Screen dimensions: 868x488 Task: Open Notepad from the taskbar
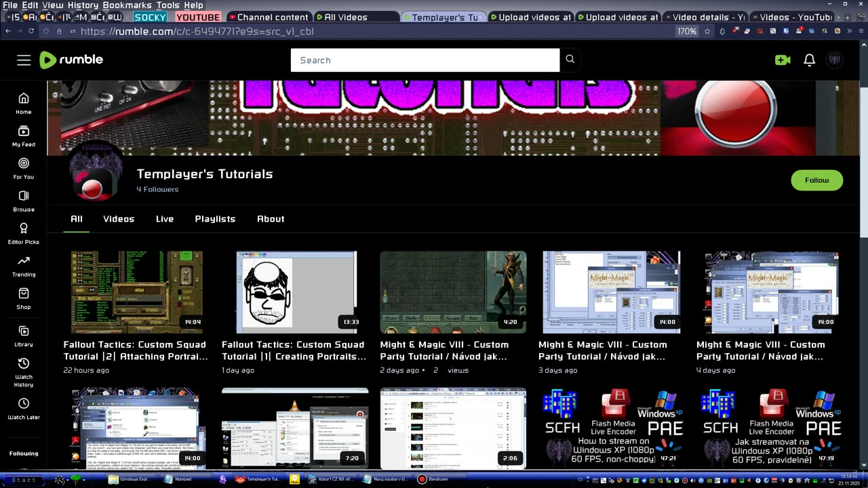click(184, 479)
